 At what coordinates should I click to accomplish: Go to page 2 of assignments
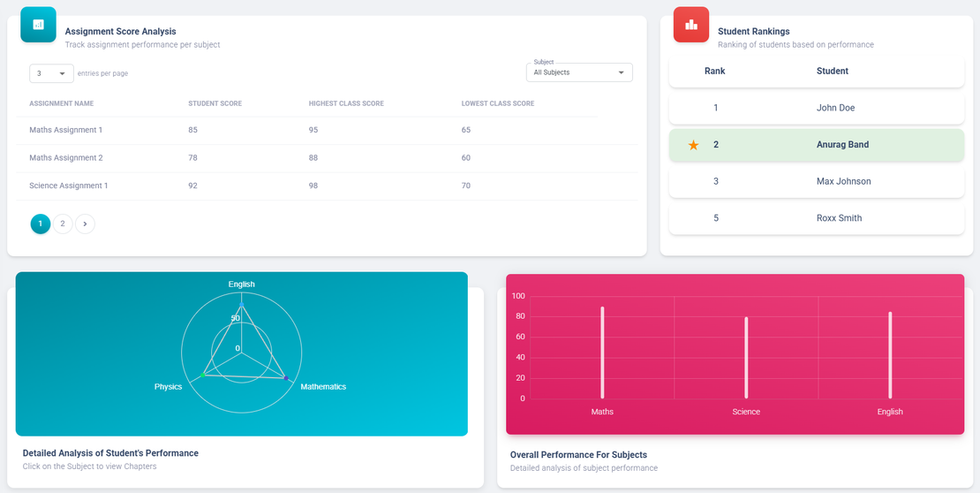point(63,224)
